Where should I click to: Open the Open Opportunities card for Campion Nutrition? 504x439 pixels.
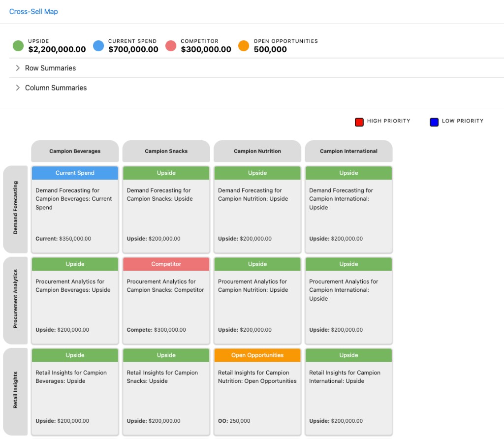pos(257,391)
